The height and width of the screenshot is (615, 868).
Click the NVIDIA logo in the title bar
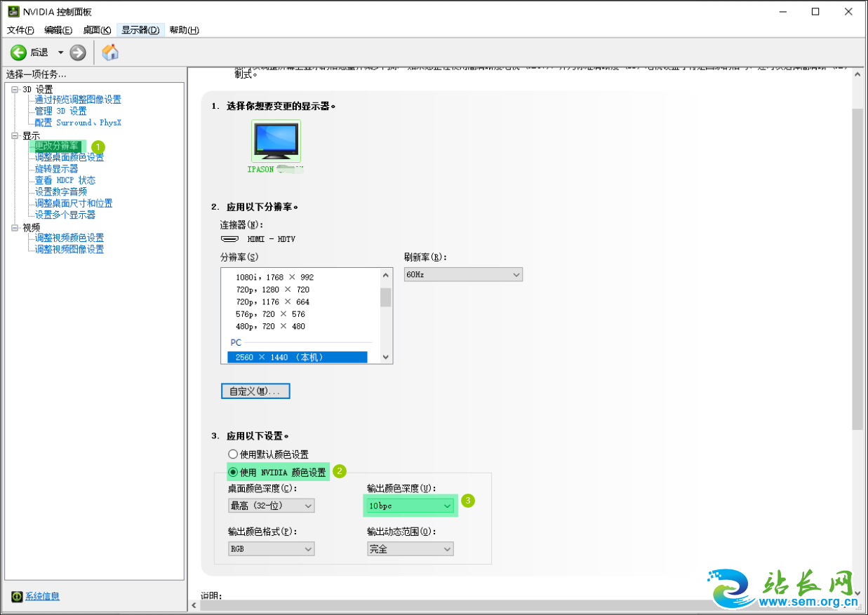click(13, 11)
